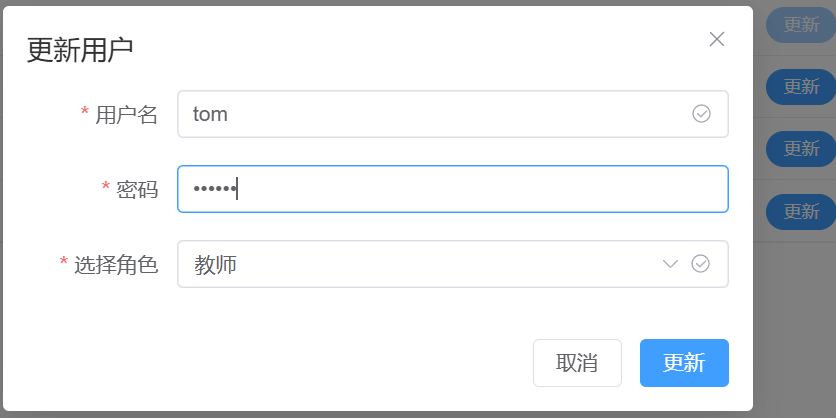The height and width of the screenshot is (418, 836).
Task: Click the topmost faded 更新 button behind dialog
Action: coord(801,26)
